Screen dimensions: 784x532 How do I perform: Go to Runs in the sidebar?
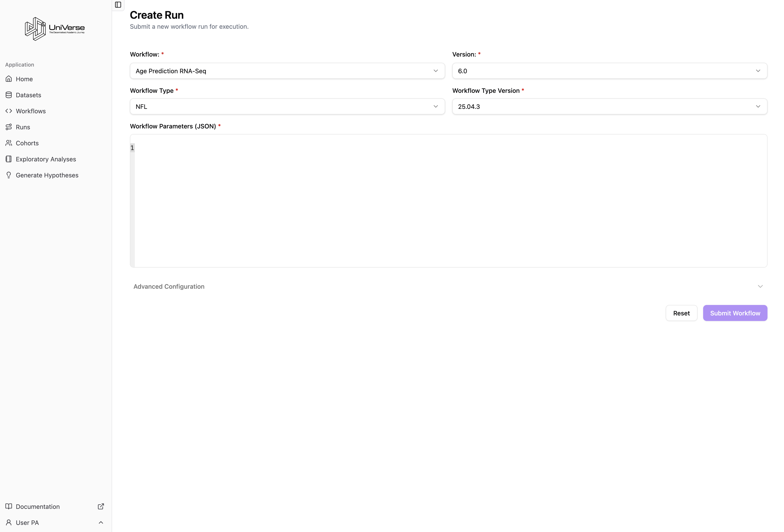pos(23,127)
